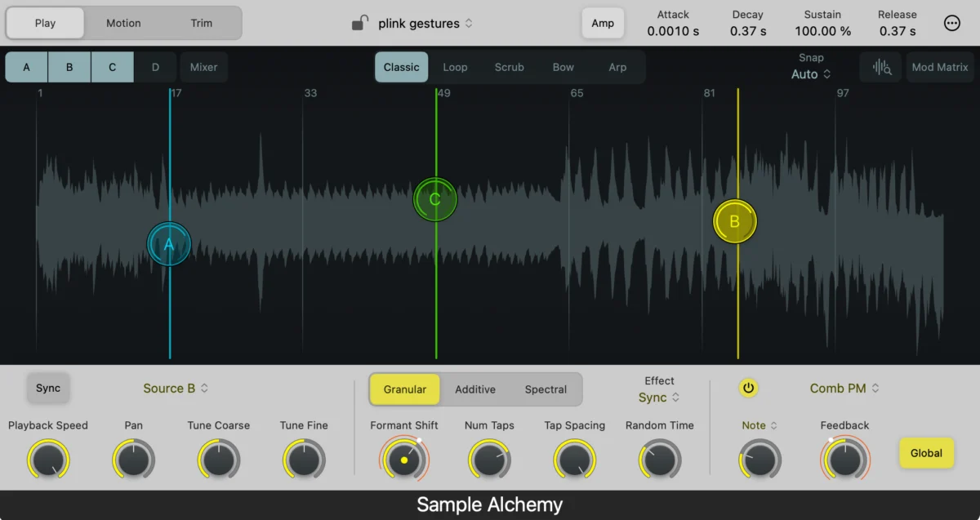Select the yellow handle B on waveform
This screenshot has height=520, width=980.
point(734,221)
